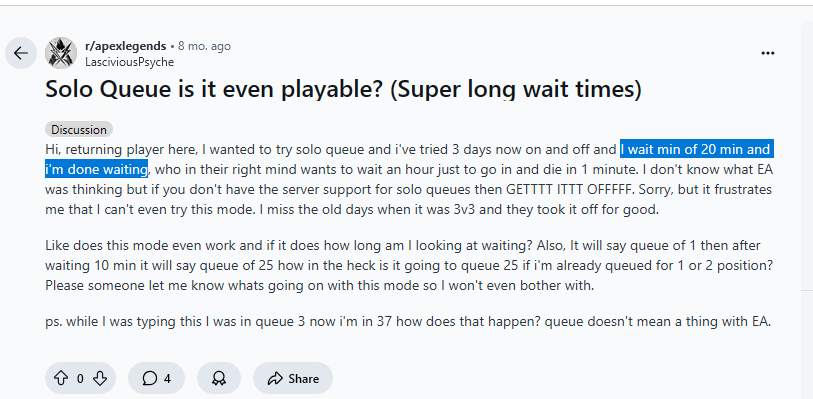Screen dimensions: 813x399
Task: Click the post title about Solo Queue
Action: click(x=343, y=89)
